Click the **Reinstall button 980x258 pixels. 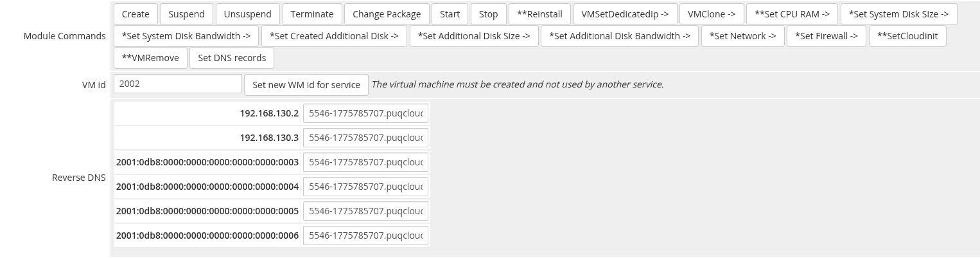pos(539,14)
